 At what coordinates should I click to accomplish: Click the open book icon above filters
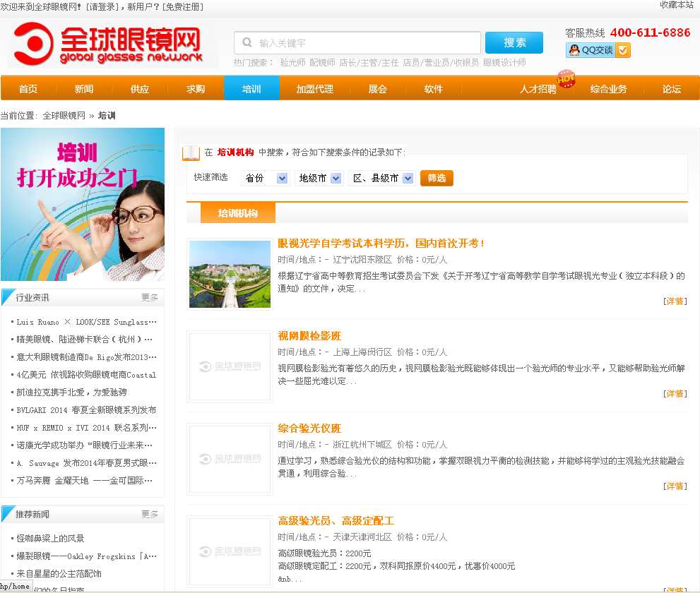pos(191,152)
